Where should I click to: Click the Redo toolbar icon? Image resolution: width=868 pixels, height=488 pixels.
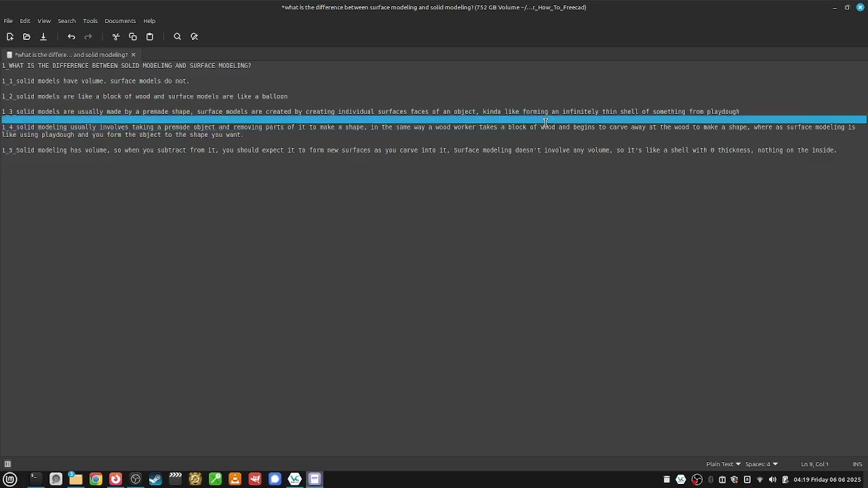tap(88, 37)
